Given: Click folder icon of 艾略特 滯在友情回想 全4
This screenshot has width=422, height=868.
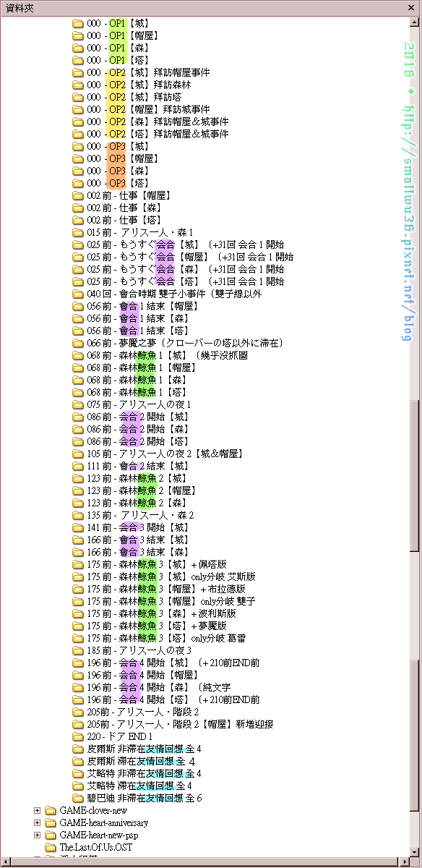Looking at the screenshot, I should pyautogui.click(x=78, y=786).
